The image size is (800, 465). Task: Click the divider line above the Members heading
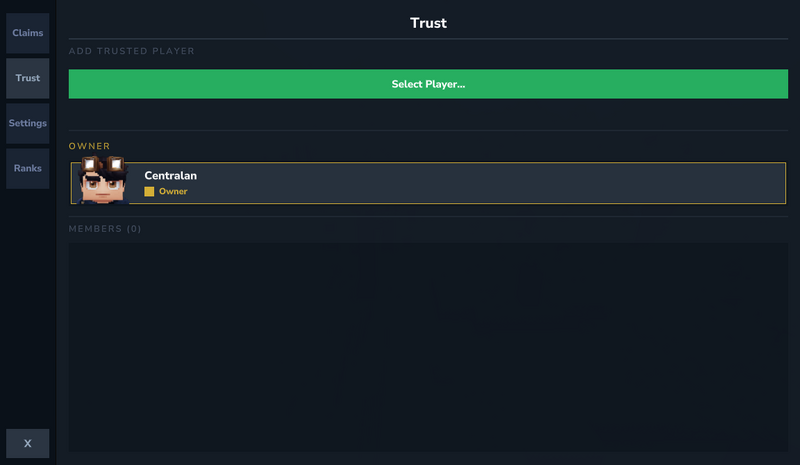pos(428,216)
